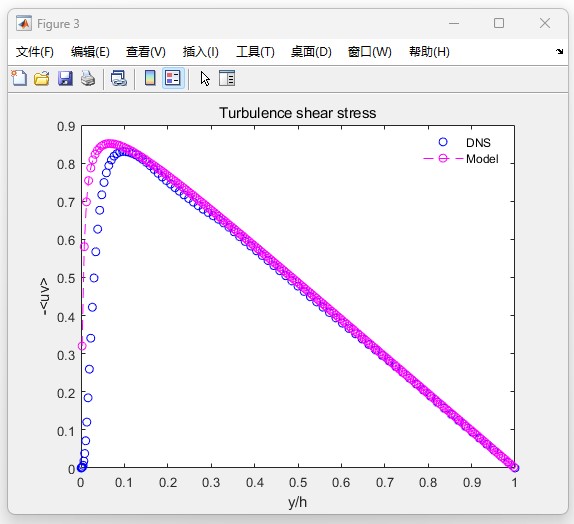Click the dock figure arrow icon
Viewport: 574px width, 524px height.
pyautogui.click(x=559, y=51)
